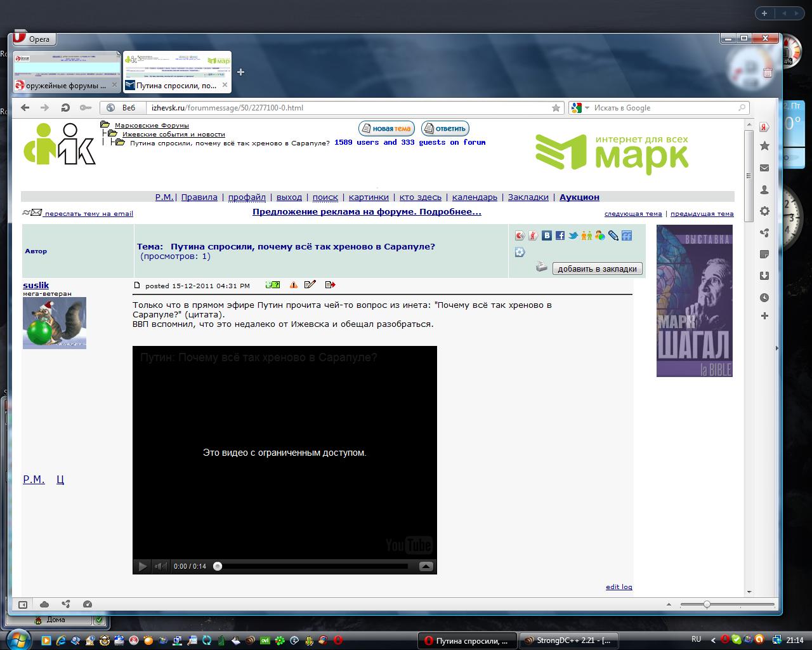Screen dimensions: 812x650
Task: Bookmark page using address bar star
Action: [556, 108]
